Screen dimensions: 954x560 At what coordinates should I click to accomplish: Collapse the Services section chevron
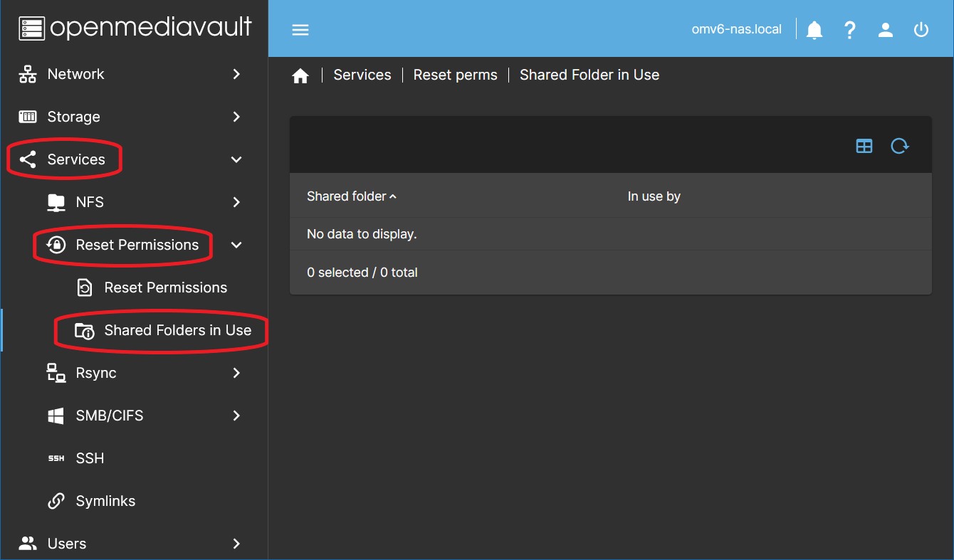point(236,159)
